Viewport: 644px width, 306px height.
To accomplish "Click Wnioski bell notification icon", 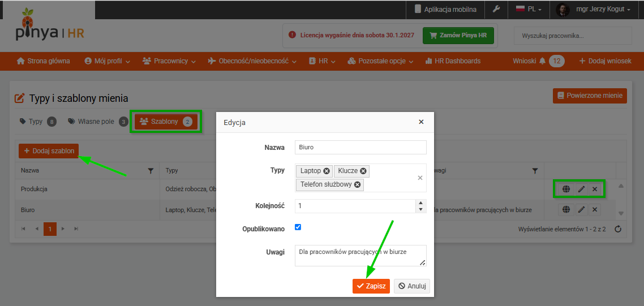I will (543, 61).
